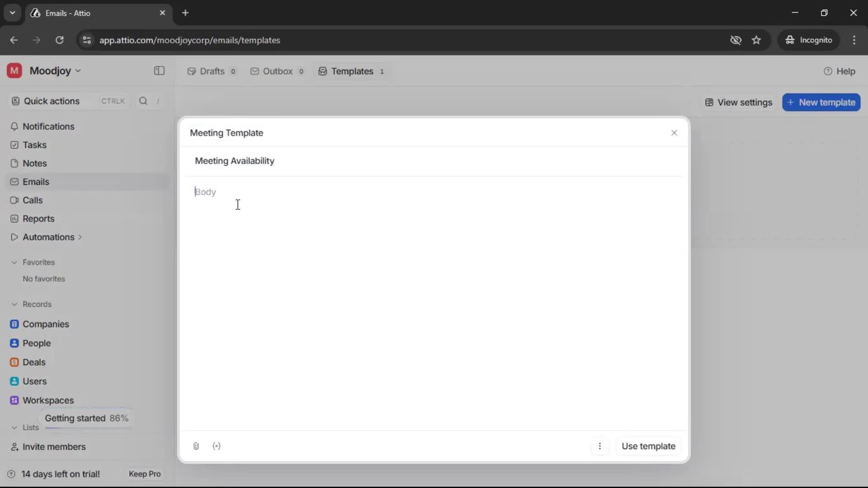Screen dimensions: 868x488
Task: Collapse the sidebar with the panel icon
Action: 159,71
